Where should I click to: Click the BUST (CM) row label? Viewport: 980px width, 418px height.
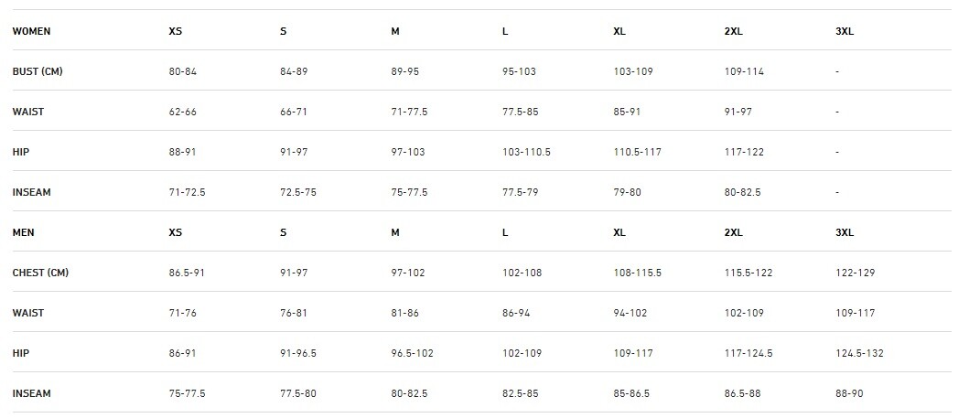pyautogui.click(x=38, y=71)
